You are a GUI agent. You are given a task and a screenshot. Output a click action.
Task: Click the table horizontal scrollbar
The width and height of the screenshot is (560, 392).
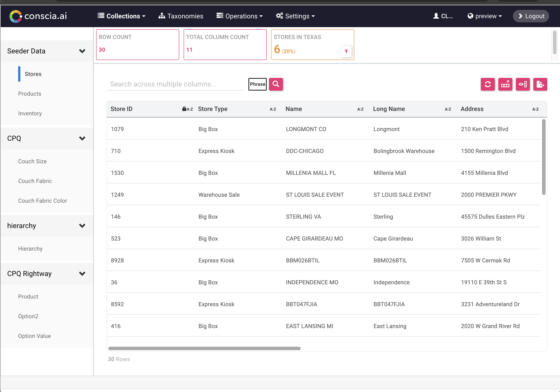click(204, 348)
